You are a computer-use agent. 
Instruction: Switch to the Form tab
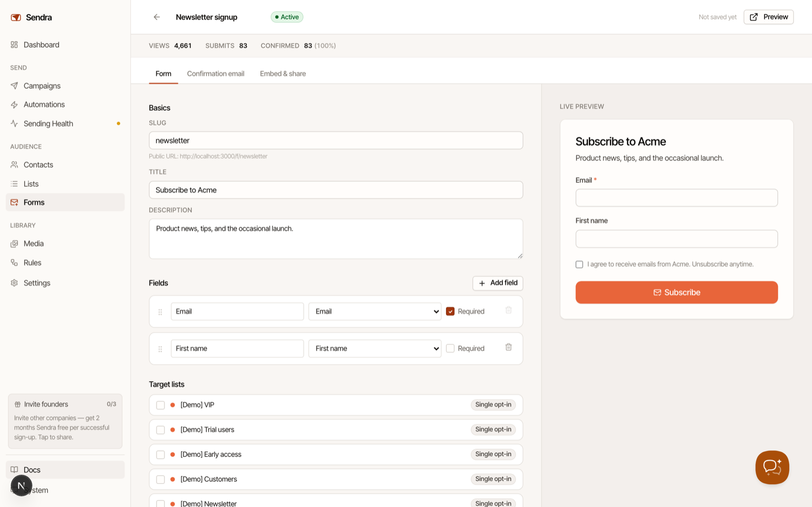click(x=163, y=74)
